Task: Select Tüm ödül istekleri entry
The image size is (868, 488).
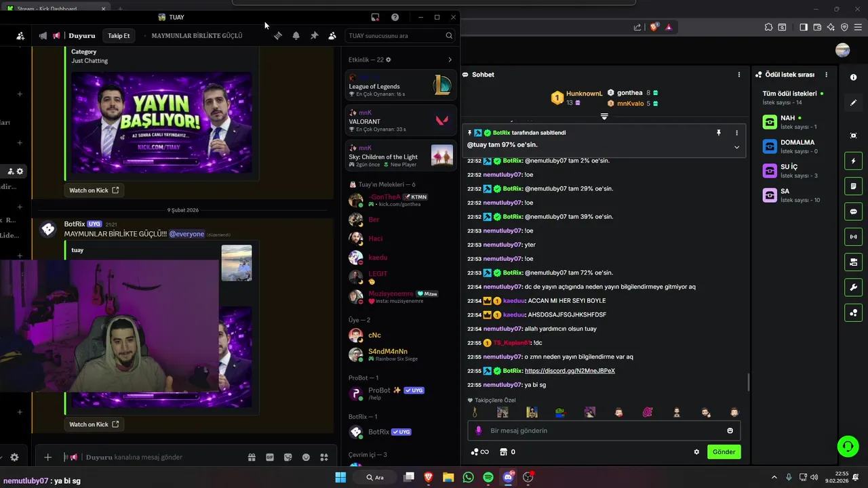Action: tap(793, 98)
